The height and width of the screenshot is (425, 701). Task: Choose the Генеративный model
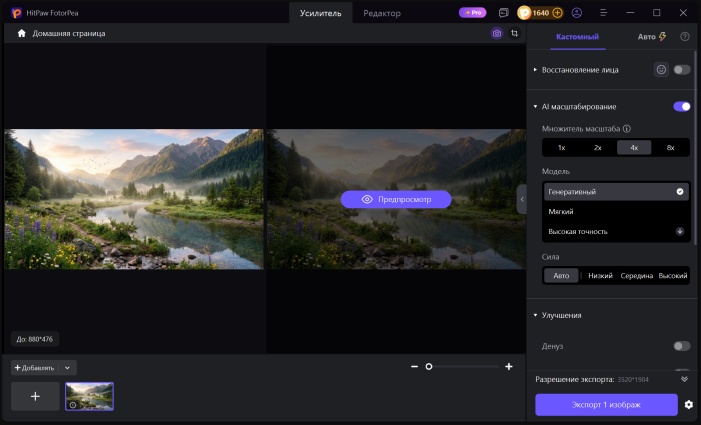616,192
